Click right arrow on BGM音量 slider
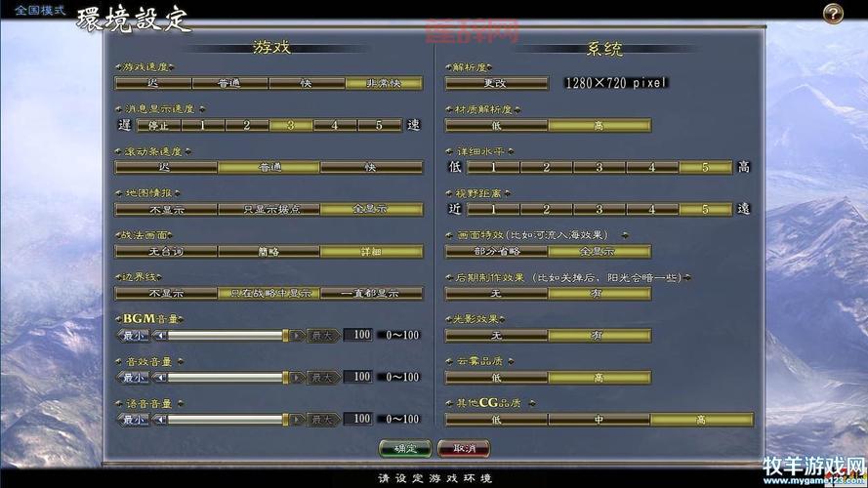This screenshot has height=488, width=868. click(x=297, y=336)
